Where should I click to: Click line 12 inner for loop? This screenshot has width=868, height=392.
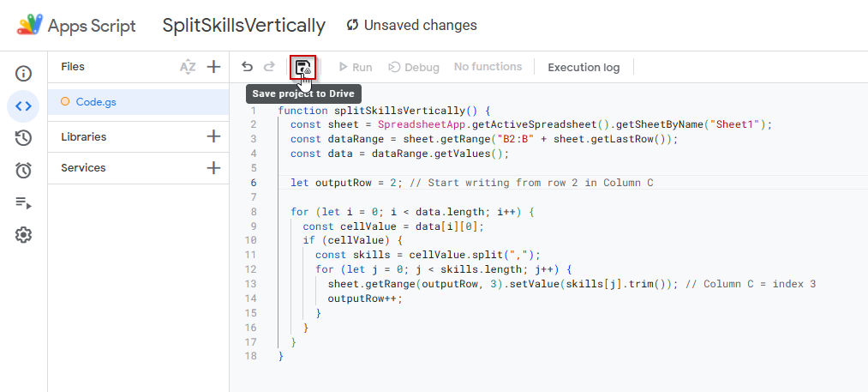(443, 269)
